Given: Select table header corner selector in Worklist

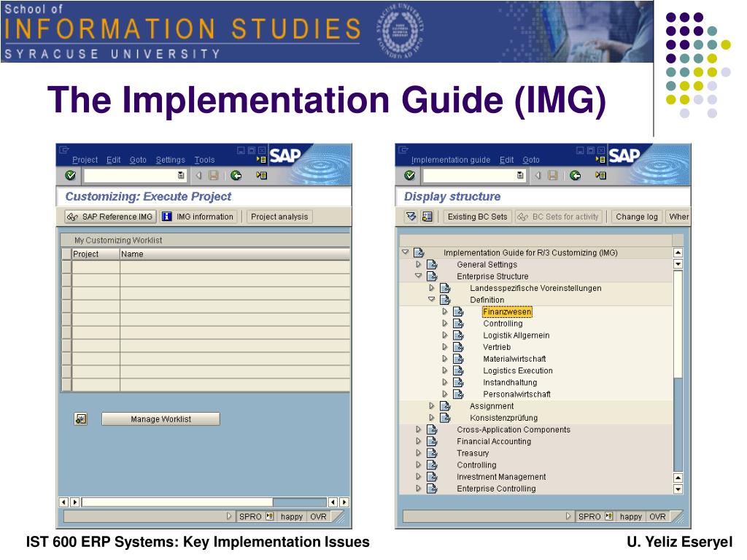Looking at the screenshot, I should 66,254.
